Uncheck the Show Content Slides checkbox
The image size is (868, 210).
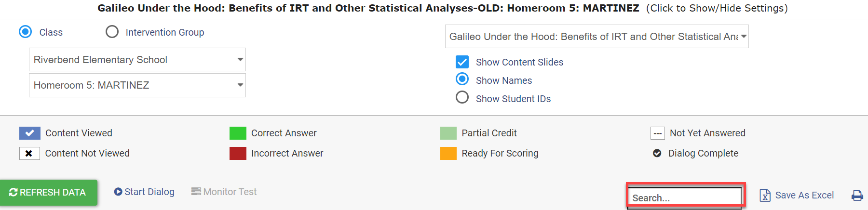(462, 62)
